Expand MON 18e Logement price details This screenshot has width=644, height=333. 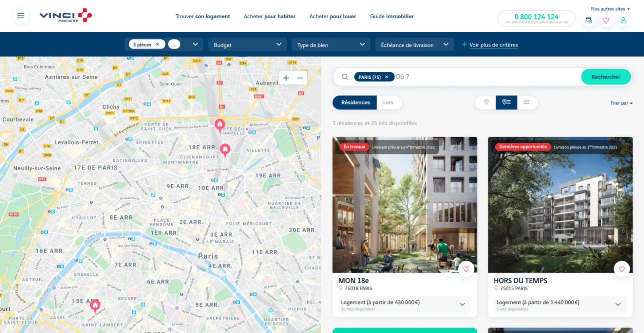(x=405, y=305)
